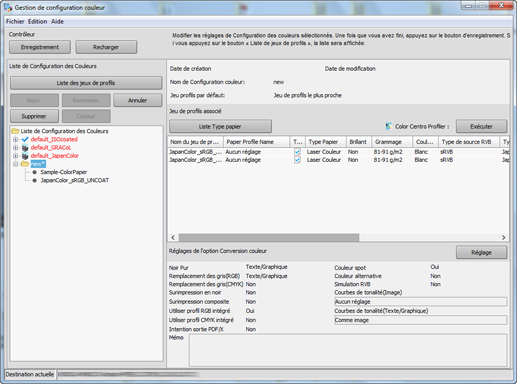This screenshot has height=384, width=517.
Task: Click the Enregistrement button
Action: (40, 47)
